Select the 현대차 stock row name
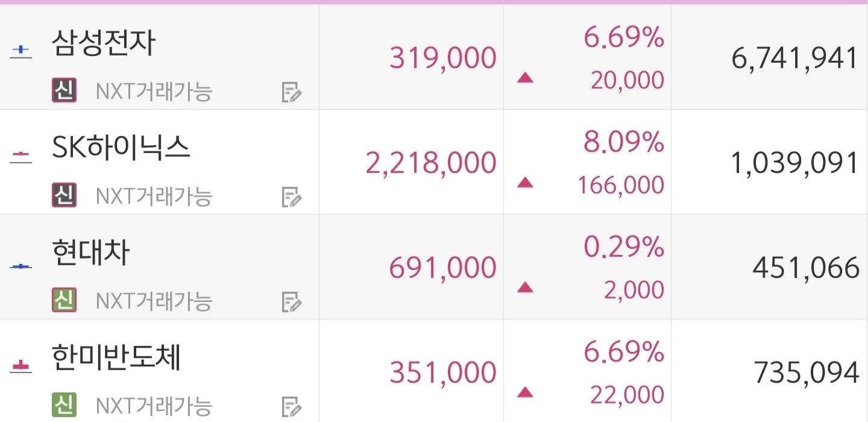868x422 pixels. coord(91,253)
